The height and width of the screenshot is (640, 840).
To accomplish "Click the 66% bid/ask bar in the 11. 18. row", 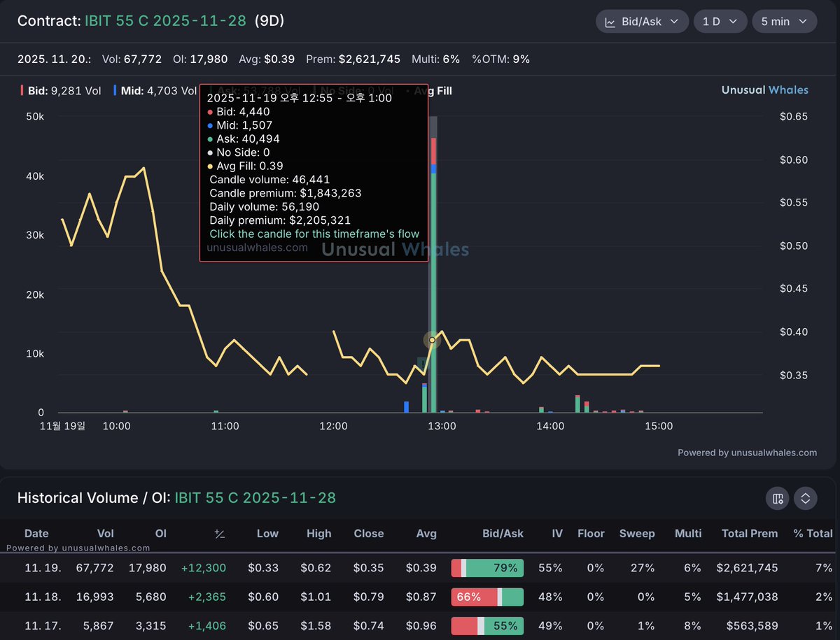I will tap(488, 597).
